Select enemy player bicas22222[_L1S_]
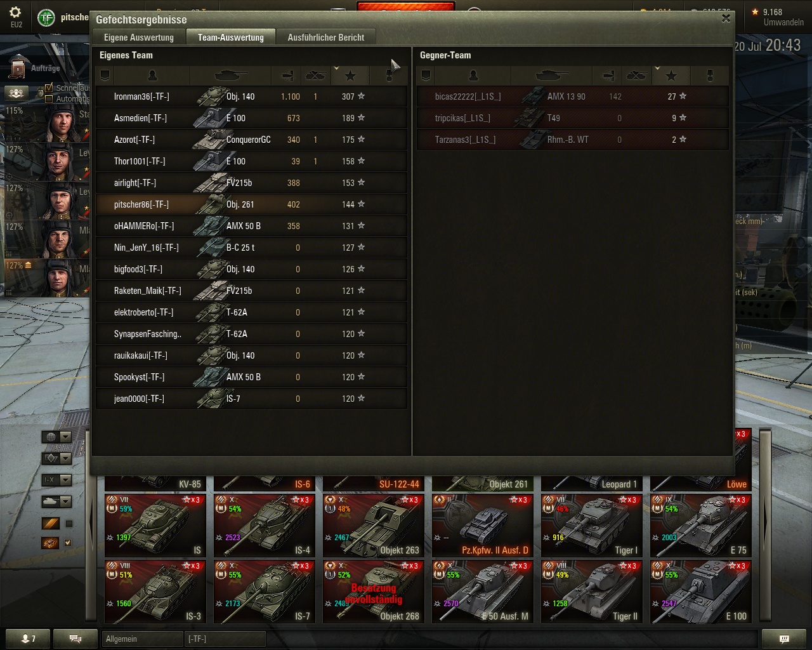Screen dimensions: 812x650 tap(572, 96)
